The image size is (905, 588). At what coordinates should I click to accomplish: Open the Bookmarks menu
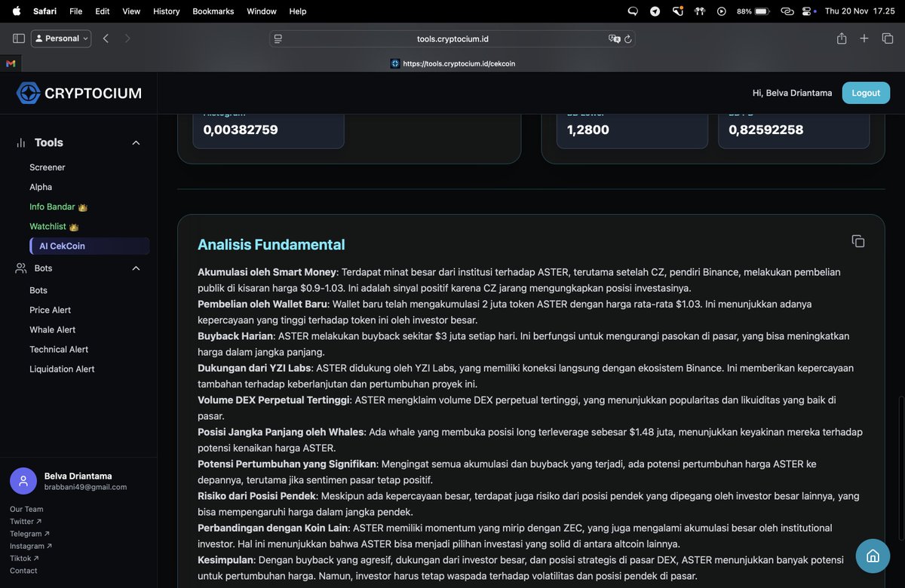[x=213, y=11]
